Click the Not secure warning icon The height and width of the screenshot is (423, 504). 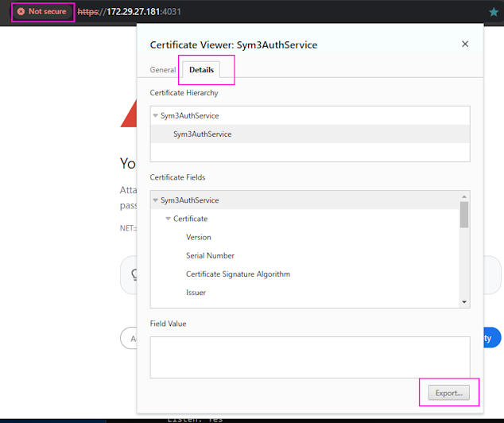(x=21, y=12)
